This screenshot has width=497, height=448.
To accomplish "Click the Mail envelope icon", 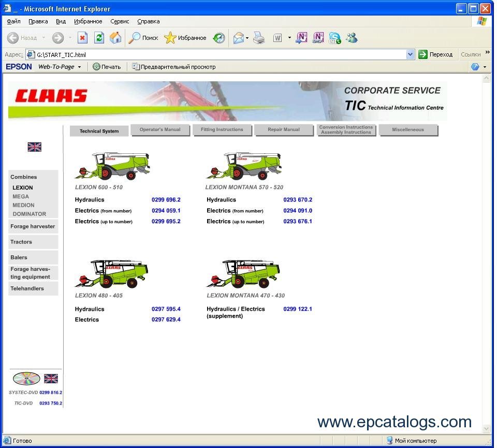I will tap(238, 38).
